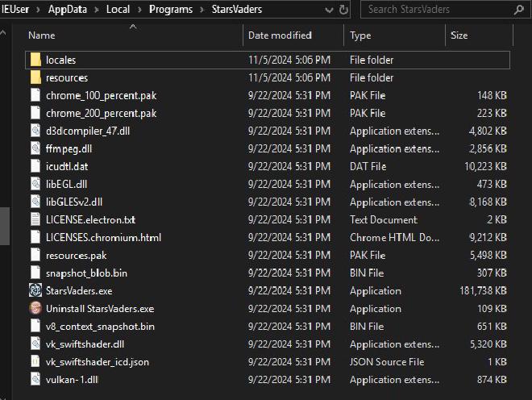Go to the IEUser breadcrumb folder
The image size is (532, 400).
[15, 9]
